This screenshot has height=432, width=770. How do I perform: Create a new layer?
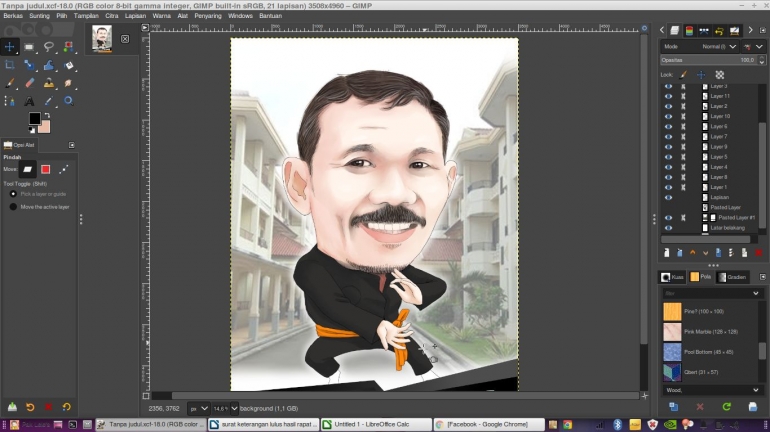(x=666, y=253)
